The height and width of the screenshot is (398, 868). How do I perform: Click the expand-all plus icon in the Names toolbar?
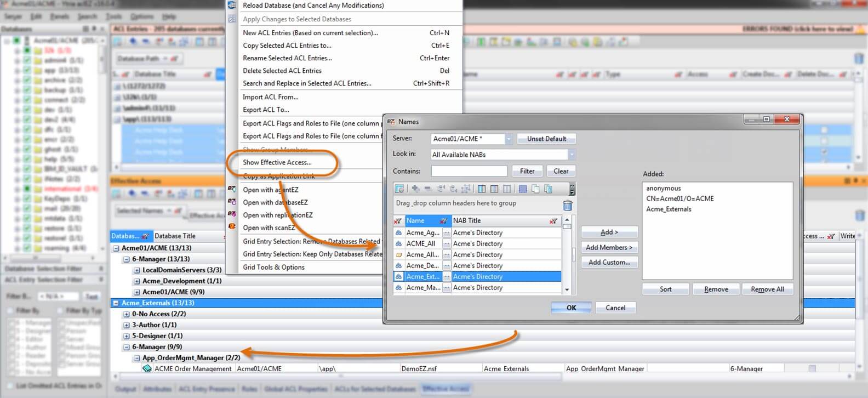tap(415, 189)
